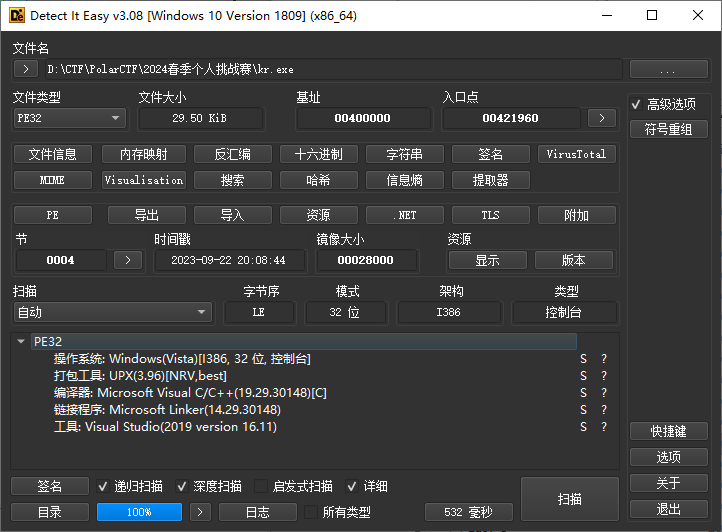
Task: Click the 目录 directory button
Action: (x=50, y=512)
